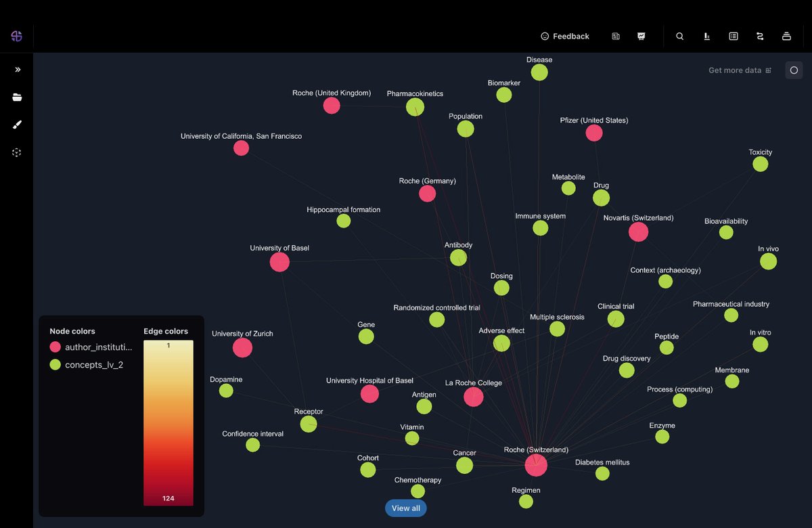Image resolution: width=812 pixels, height=528 pixels.
Task: Select the Immune system node
Action: pos(540,228)
